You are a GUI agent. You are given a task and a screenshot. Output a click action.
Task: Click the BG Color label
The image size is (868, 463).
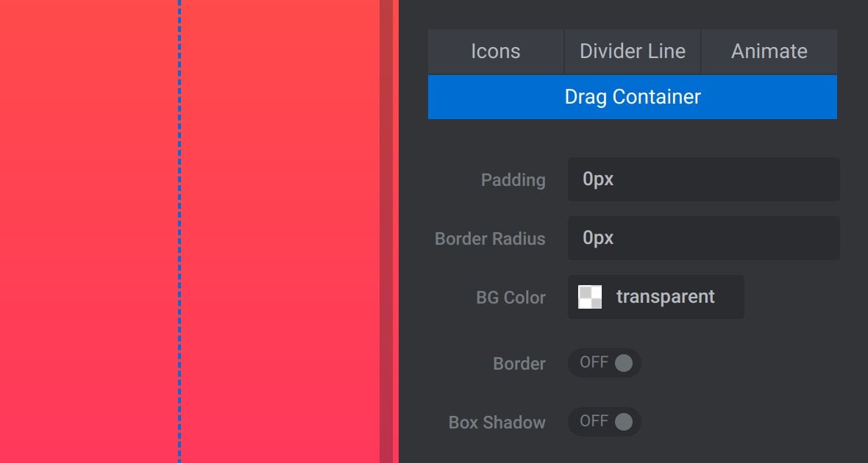(x=511, y=298)
